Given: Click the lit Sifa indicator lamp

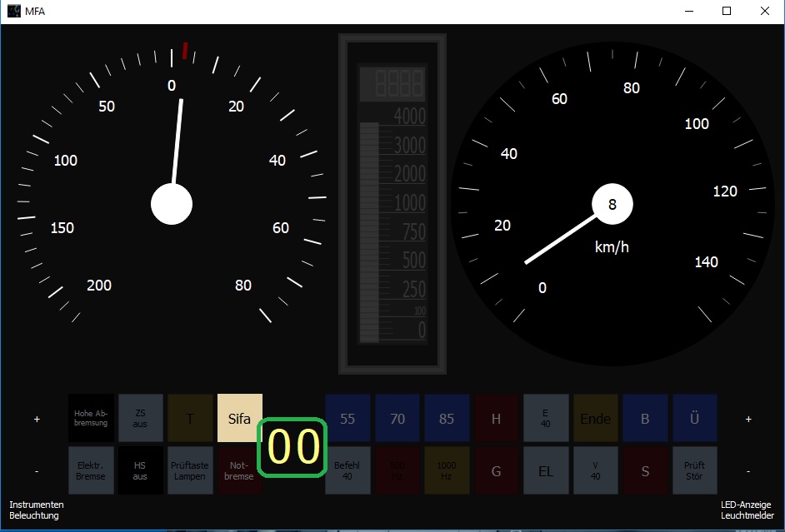Looking at the screenshot, I should (x=240, y=418).
